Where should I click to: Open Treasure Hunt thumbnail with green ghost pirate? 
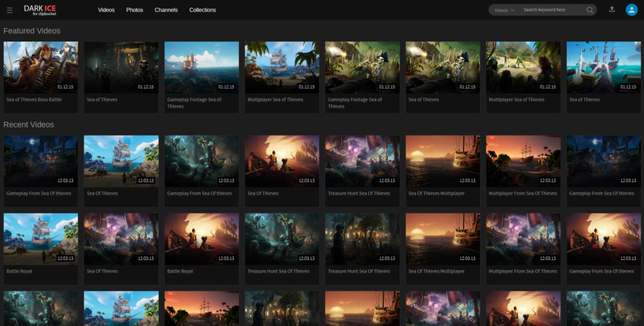pos(282,239)
